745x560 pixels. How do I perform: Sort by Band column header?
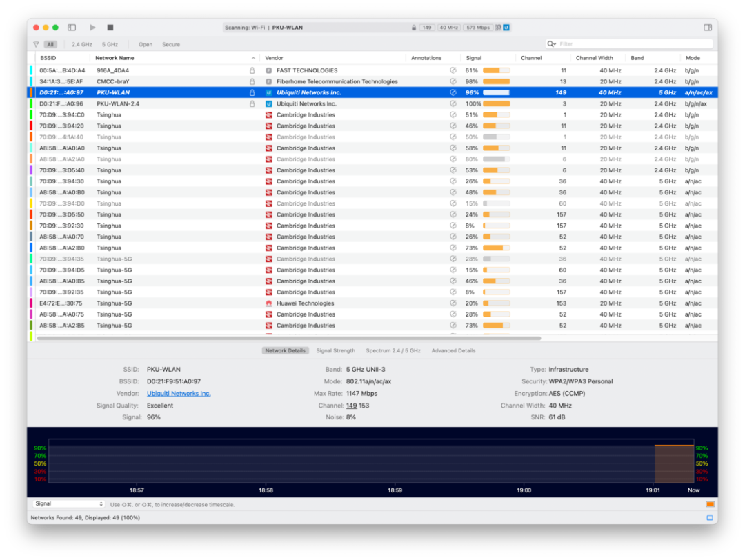[637, 58]
